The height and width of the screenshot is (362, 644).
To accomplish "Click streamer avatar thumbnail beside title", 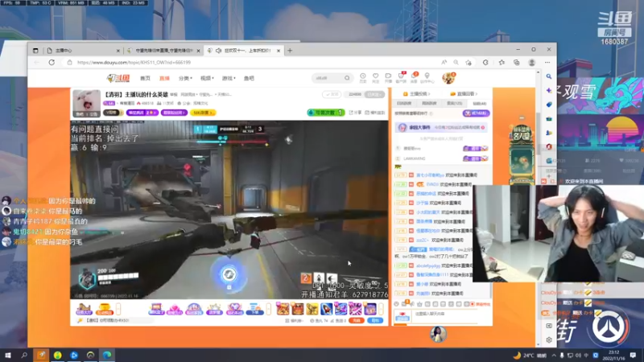I will tap(86, 104).
